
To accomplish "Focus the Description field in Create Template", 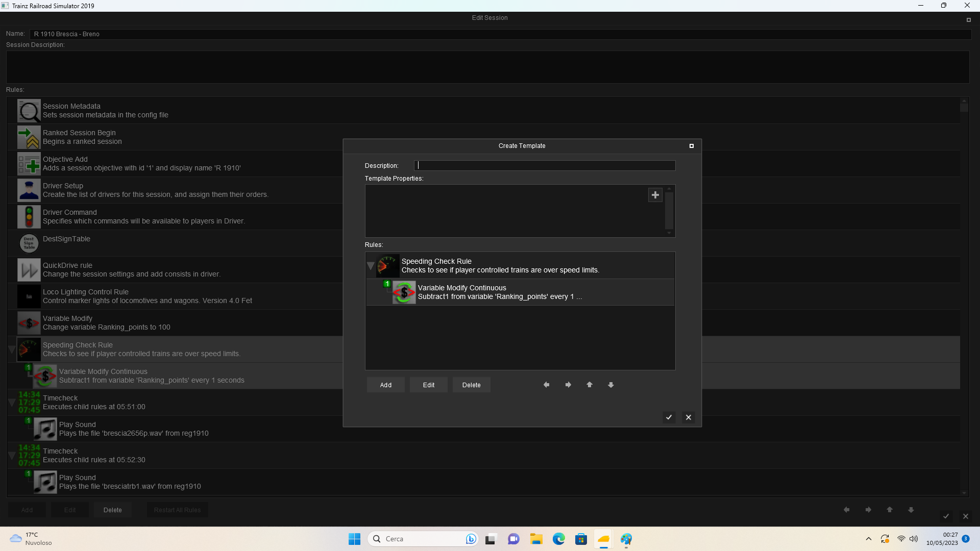I will pyautogui.click(x=545, y=165).
